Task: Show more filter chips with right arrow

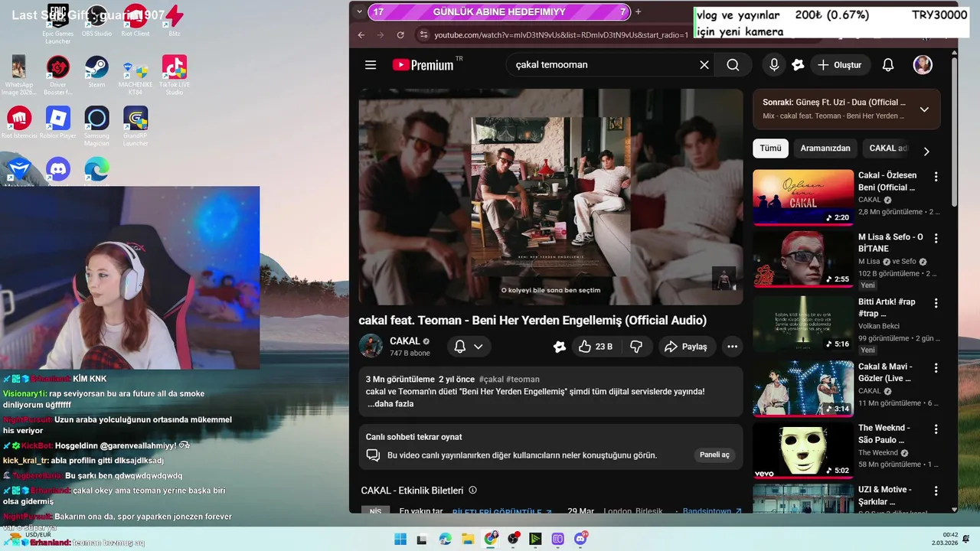Action: tap(926, 151)
